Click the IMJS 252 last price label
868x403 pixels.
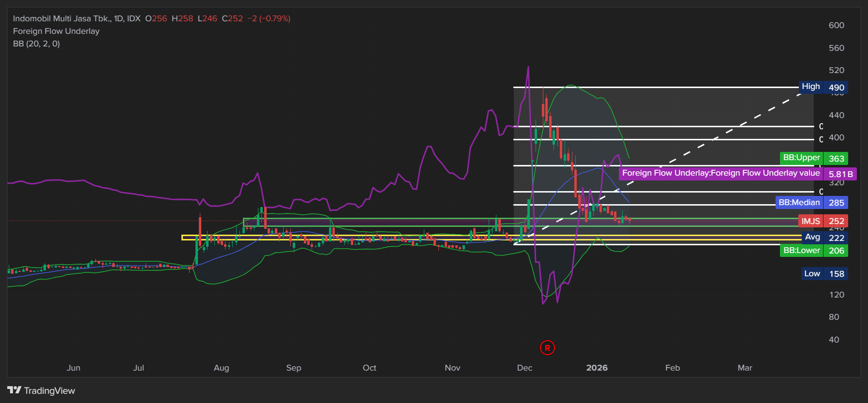823,221
